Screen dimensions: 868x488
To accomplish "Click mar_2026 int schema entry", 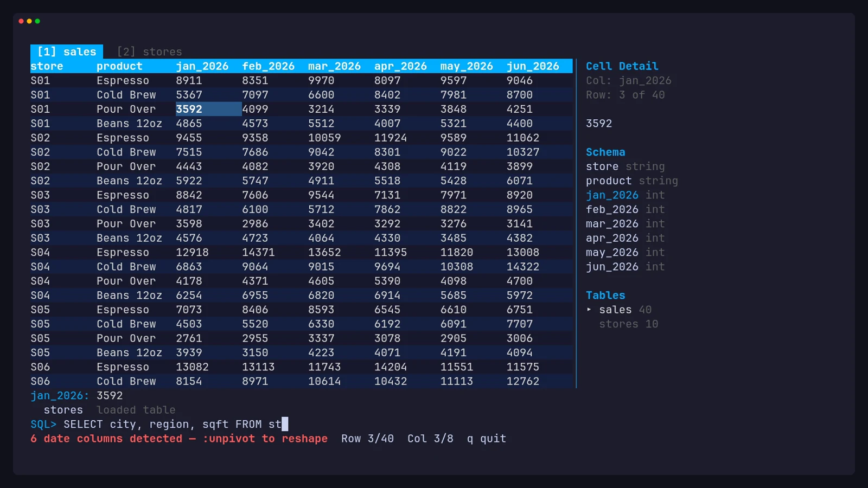I will [x=625, y=223].
